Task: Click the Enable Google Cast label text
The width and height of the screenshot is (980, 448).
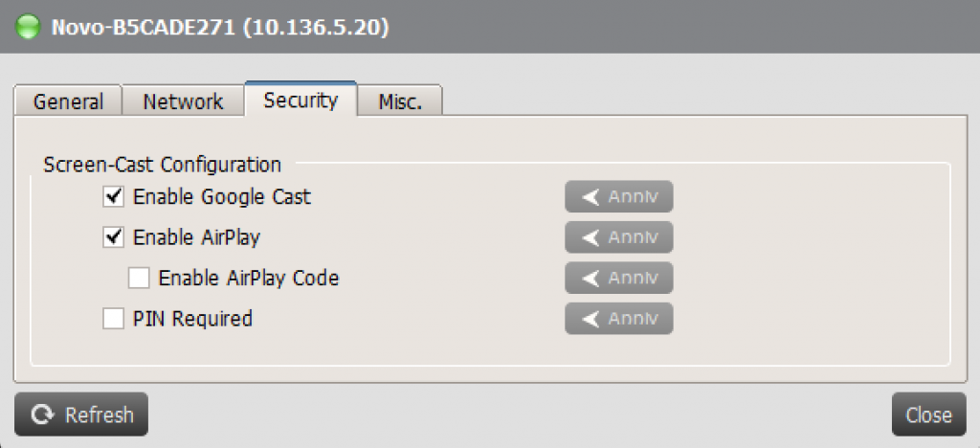Action: tap(222, 197)
